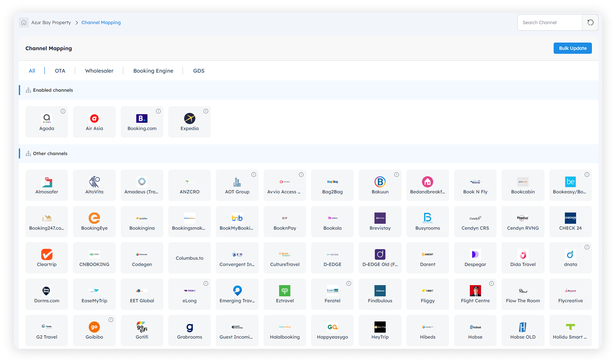Open the Columbus.to channel card
The image size is (616, 364).
pyautogui.click(x=189, y=258)
